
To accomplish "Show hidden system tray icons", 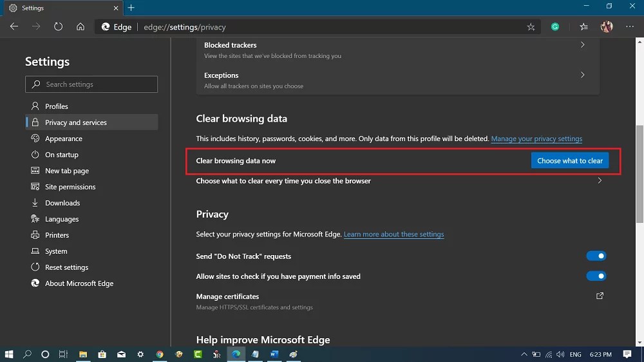I will 524,354.
